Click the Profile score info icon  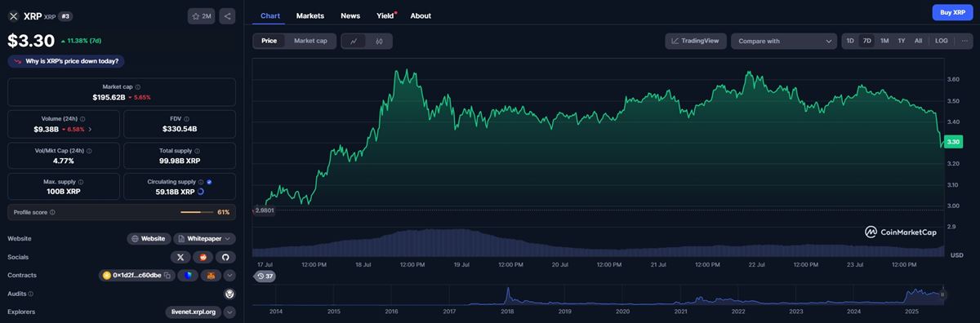pyautogui.click(x=52, y=212)
